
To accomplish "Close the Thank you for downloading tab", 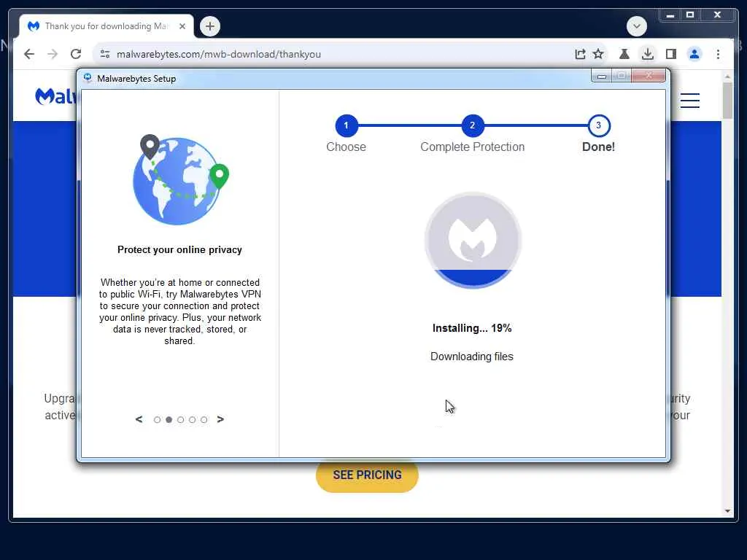I will [x=182, y=26].
